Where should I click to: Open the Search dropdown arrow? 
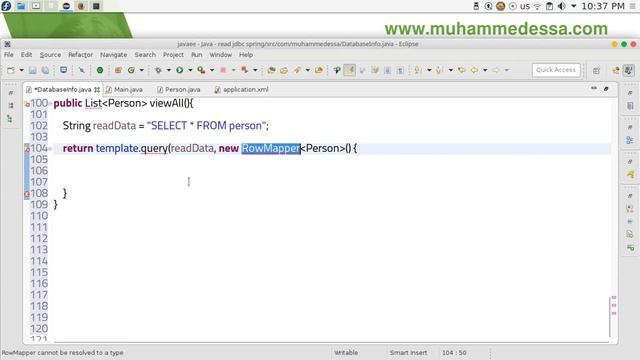[308, 70]
